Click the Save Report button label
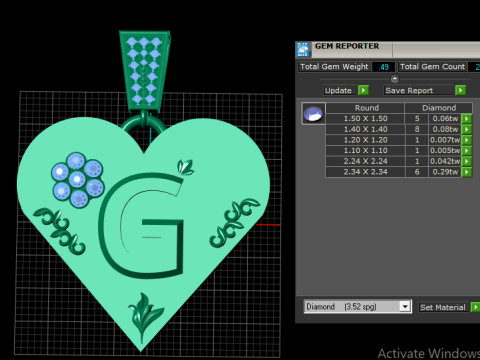 [409, 91]
